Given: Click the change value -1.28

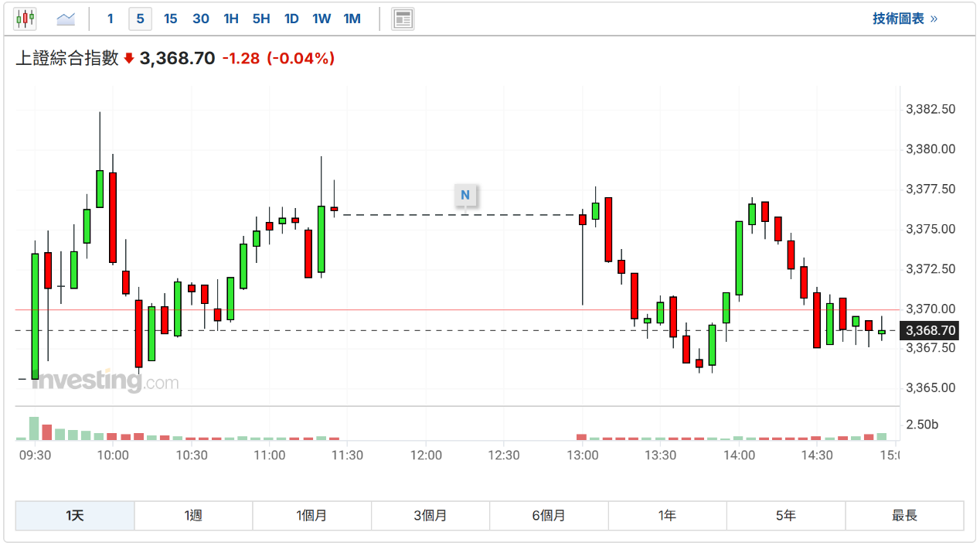Looking at the screenshot, I should [x=241, y=58].
